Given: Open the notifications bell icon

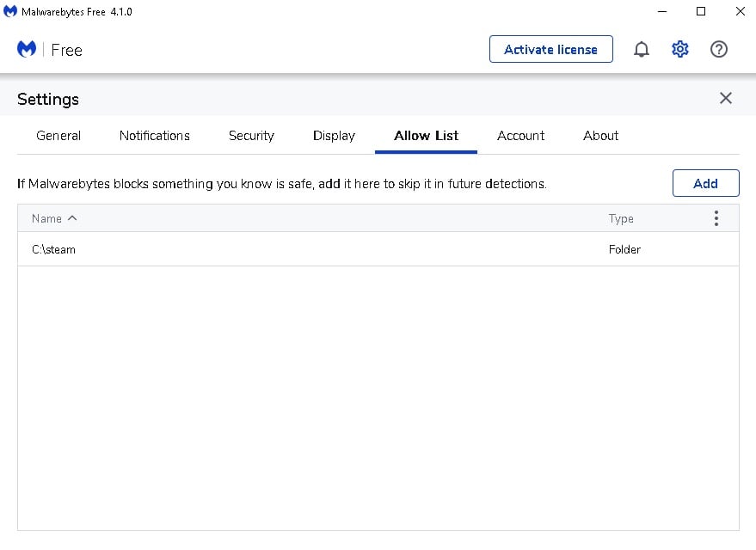Looking at the screenshot, I should (642, 49).
